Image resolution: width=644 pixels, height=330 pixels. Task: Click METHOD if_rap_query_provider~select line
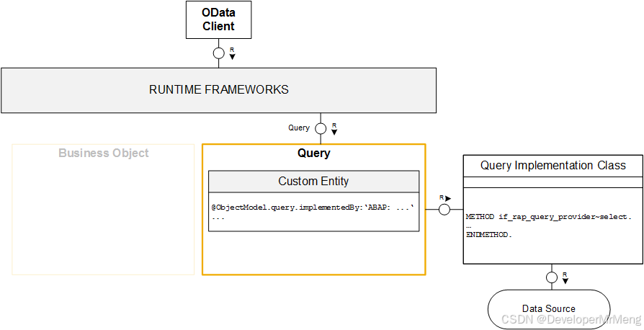549,217
